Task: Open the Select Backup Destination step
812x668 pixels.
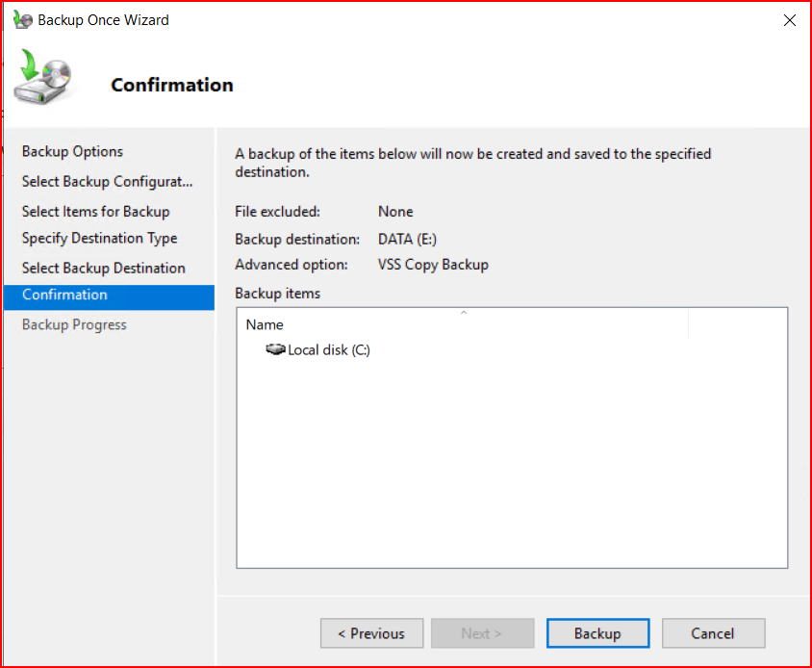Action: click(103, 268)
